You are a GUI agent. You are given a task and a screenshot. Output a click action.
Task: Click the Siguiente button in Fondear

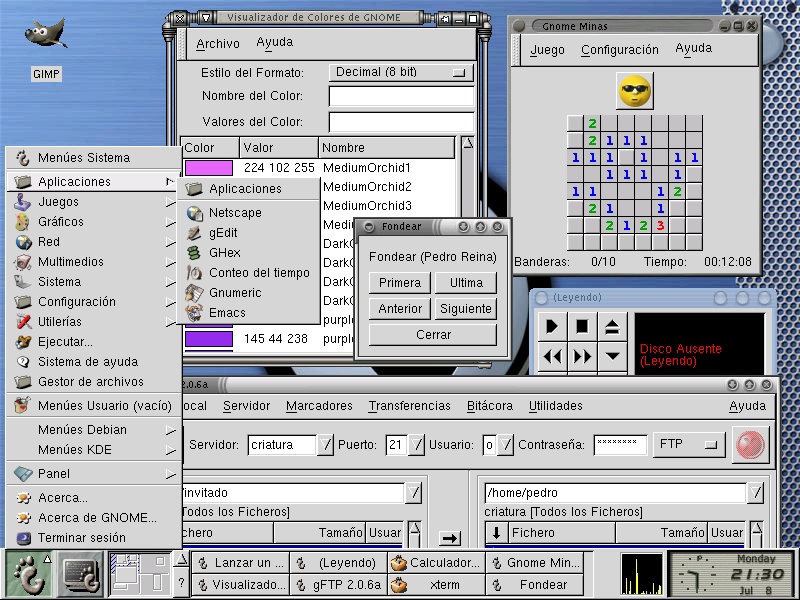(x=465, y=309)
